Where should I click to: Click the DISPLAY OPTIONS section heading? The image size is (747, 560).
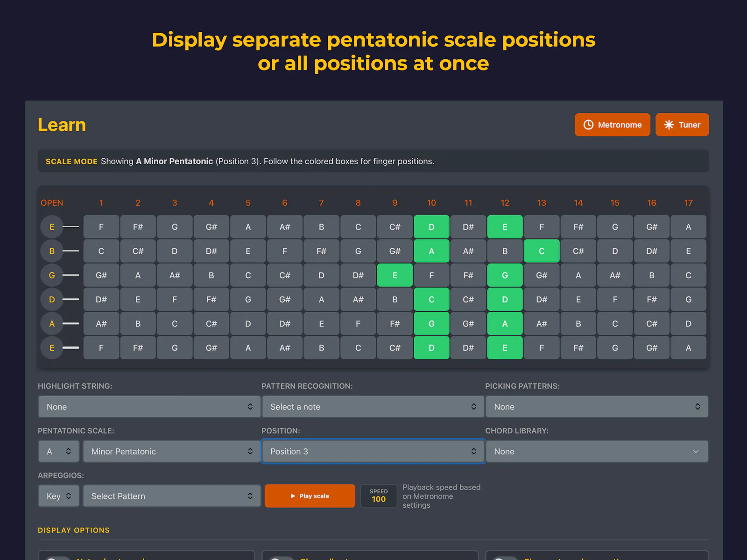[x=74, y=530]
